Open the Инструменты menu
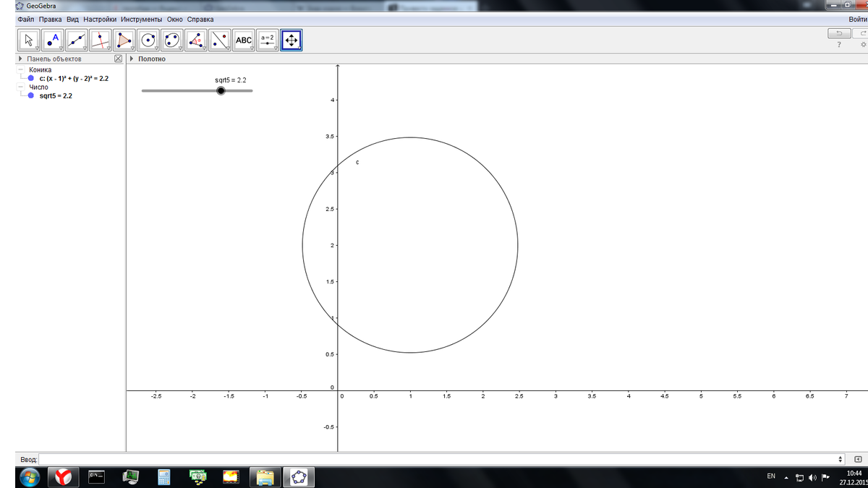The width and height of the screenshot is (868, 488). tap(141, 19)
